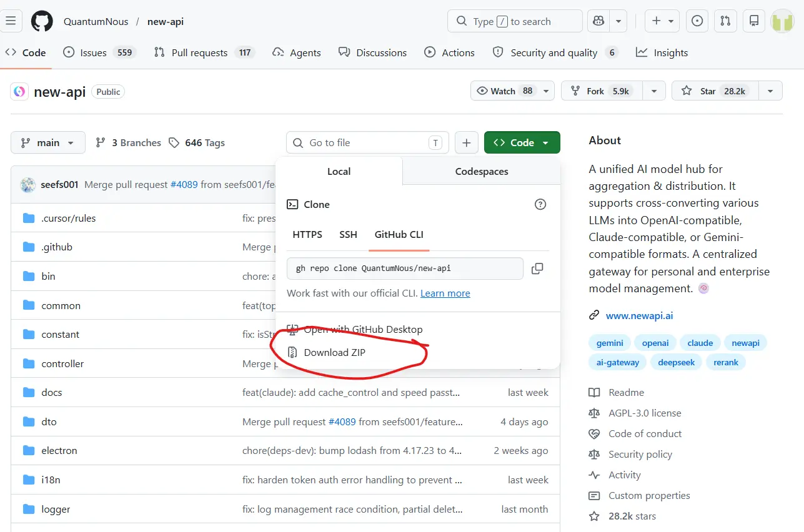Viewport: 804px width, 532px height.
Task: Select the Local tab
Action: (x=339, y=171)
